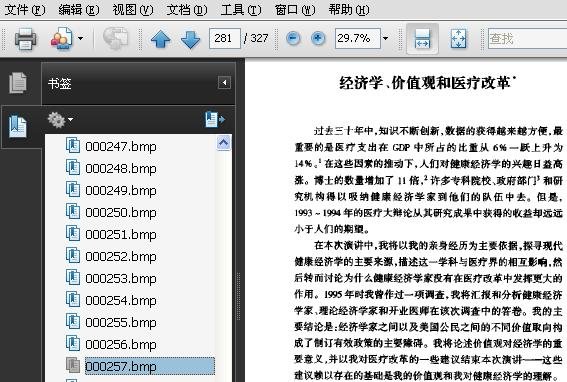Click the page number input field

225,38
